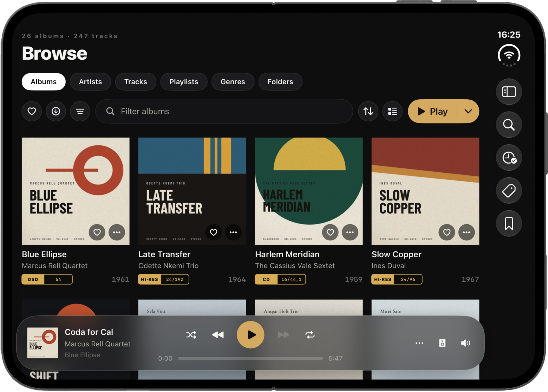Viewport: 548px width, 392px height.
Task: Switch to the Tracks tab
Action: pyautogui.click(x=136, y=82)
